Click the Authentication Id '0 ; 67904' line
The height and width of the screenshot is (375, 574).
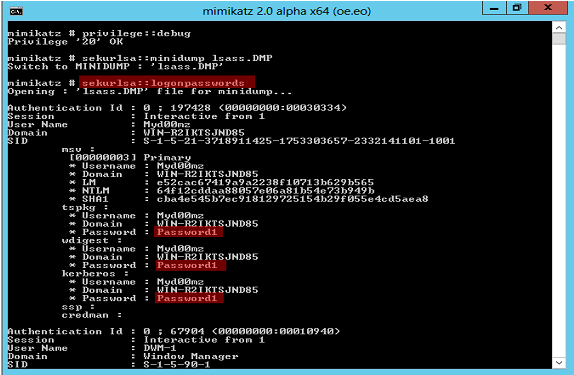point(174,331)
